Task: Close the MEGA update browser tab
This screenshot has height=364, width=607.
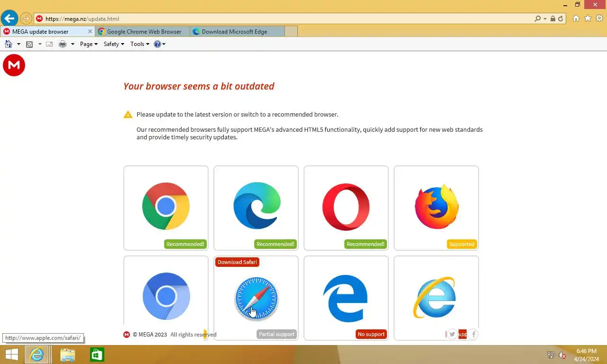Action: point(90,32)
